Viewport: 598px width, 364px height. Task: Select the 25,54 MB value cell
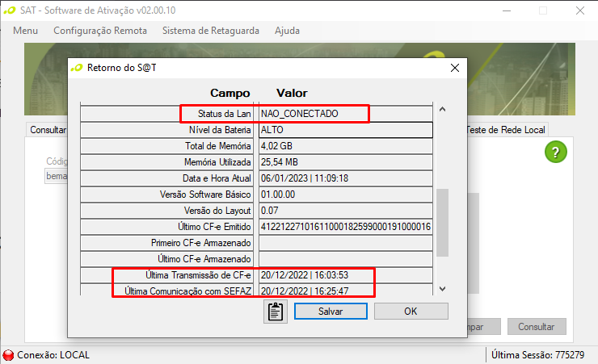pos(346,162)
